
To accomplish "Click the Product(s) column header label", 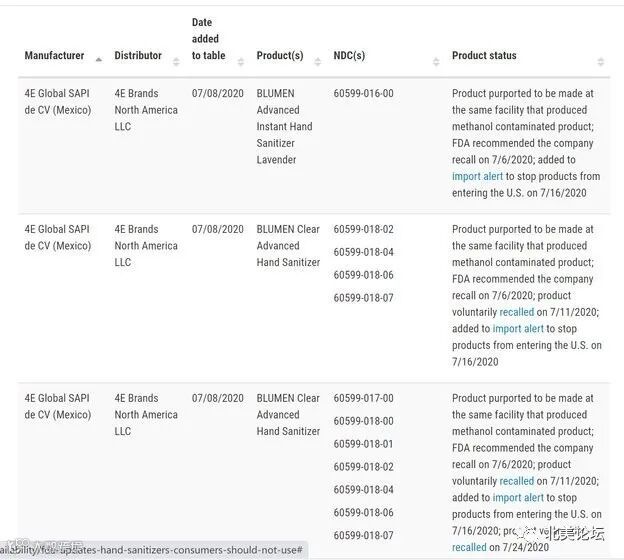I will [280, 56].
